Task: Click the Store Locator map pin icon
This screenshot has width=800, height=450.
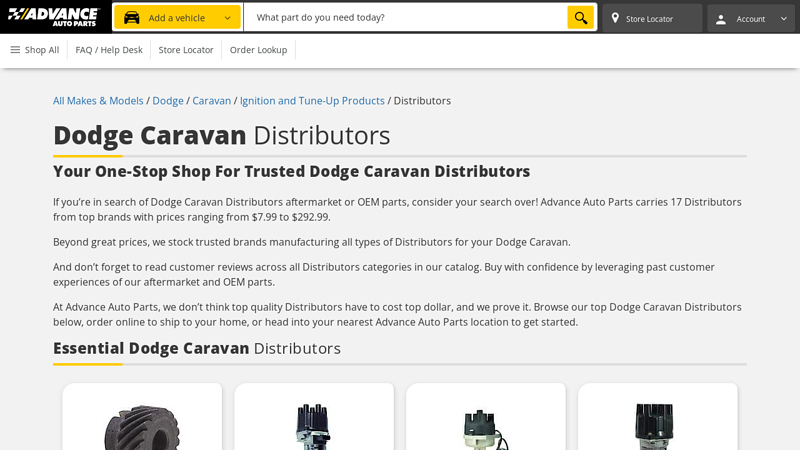Action: point(615,18)
